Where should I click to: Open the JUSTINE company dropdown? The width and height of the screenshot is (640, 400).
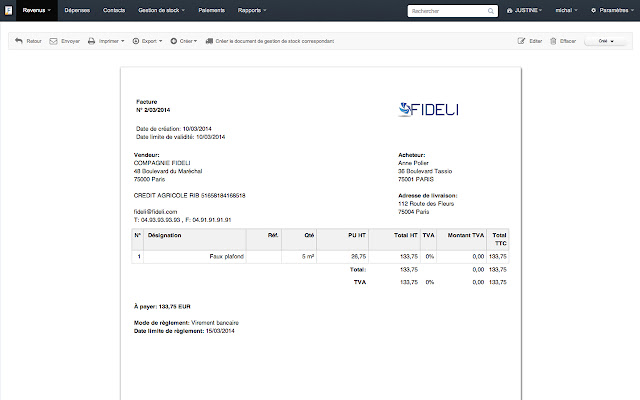tap(524, 10)
